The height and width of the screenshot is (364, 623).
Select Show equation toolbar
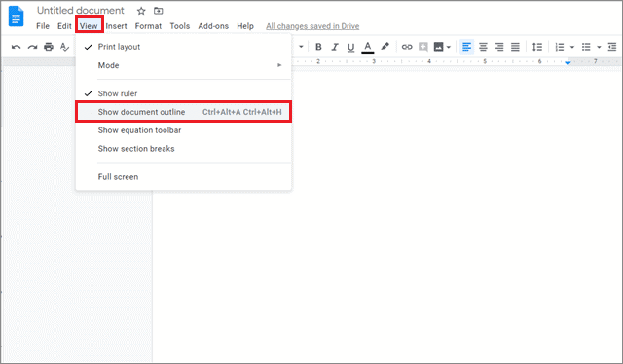[x=183, y=130]
